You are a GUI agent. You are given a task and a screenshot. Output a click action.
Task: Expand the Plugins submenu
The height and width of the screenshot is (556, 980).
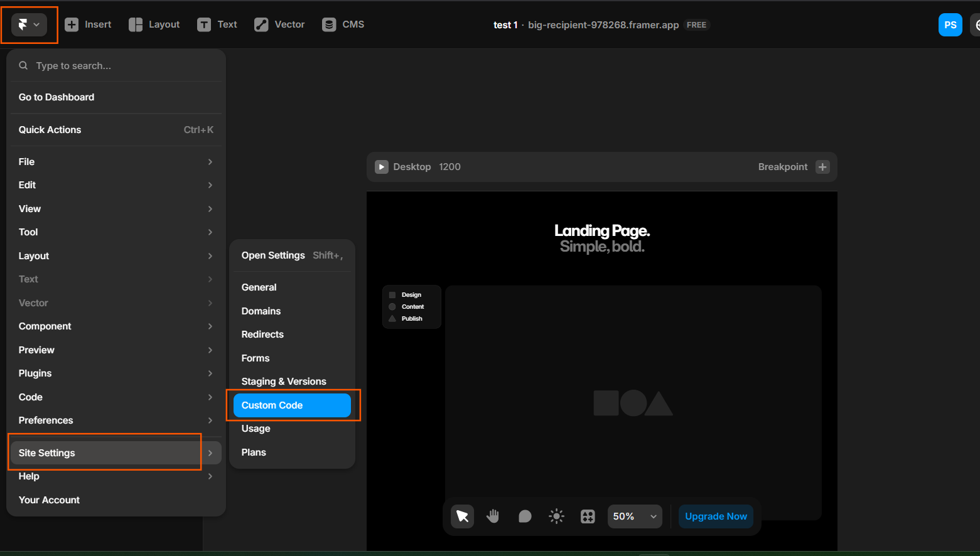[x=116, y=373]
